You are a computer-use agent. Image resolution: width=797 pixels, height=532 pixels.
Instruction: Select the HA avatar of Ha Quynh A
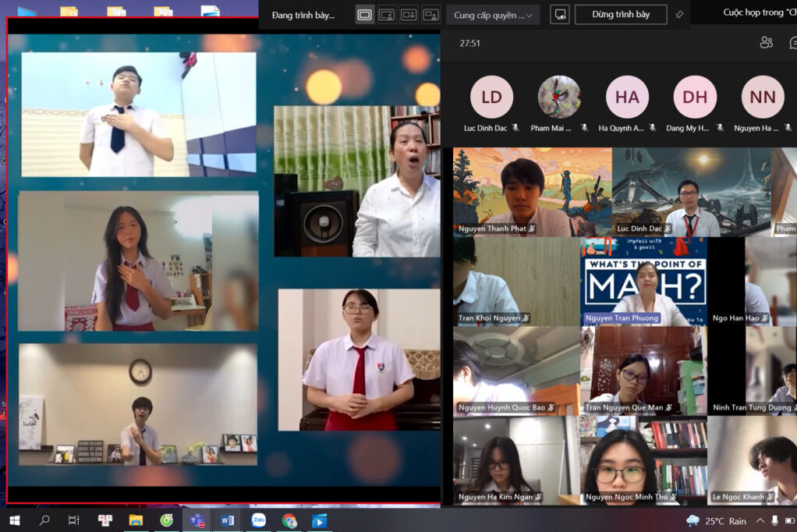pos(627,97)
